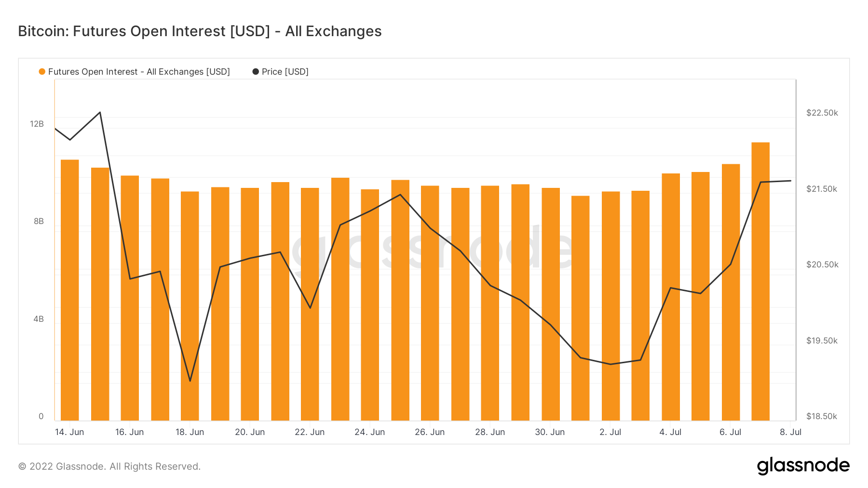Select the 30. Jun x-axis label
Image resolution: width=868 pixels, height=488 pixels.
[550, 432]
